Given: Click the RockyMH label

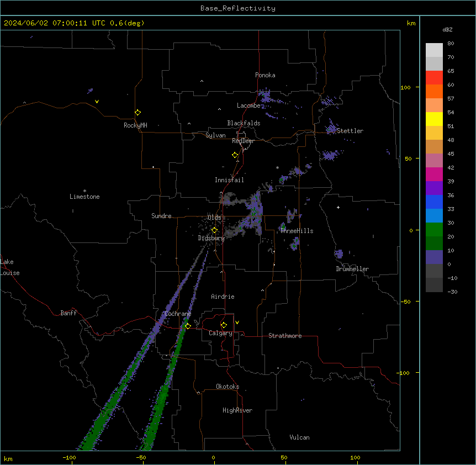Looking at the screenshot, I should pos(135,125).
